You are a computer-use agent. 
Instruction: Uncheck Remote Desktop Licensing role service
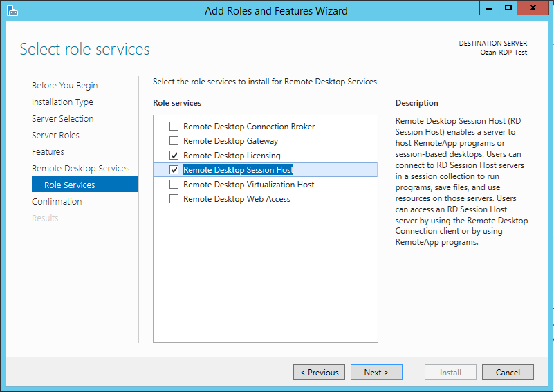[174, 156]
